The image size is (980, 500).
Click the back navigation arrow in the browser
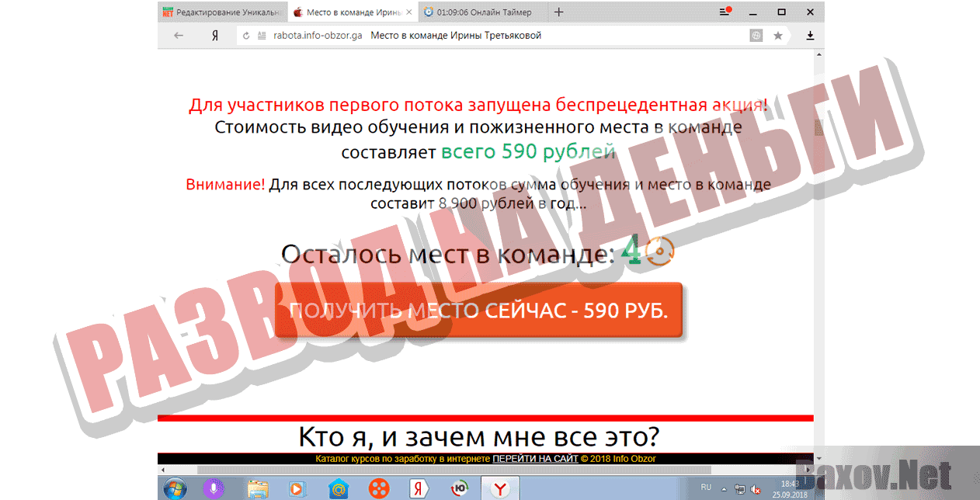coord(178,35)
